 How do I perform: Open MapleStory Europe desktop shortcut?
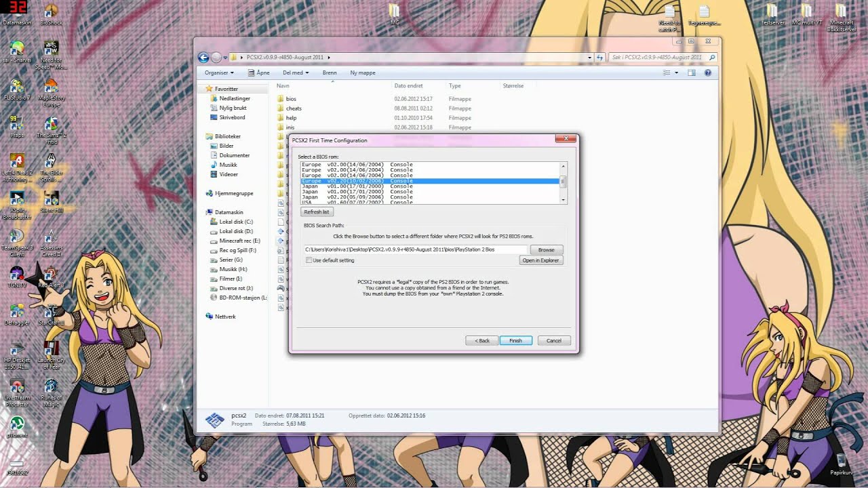(x=51, y=92)
